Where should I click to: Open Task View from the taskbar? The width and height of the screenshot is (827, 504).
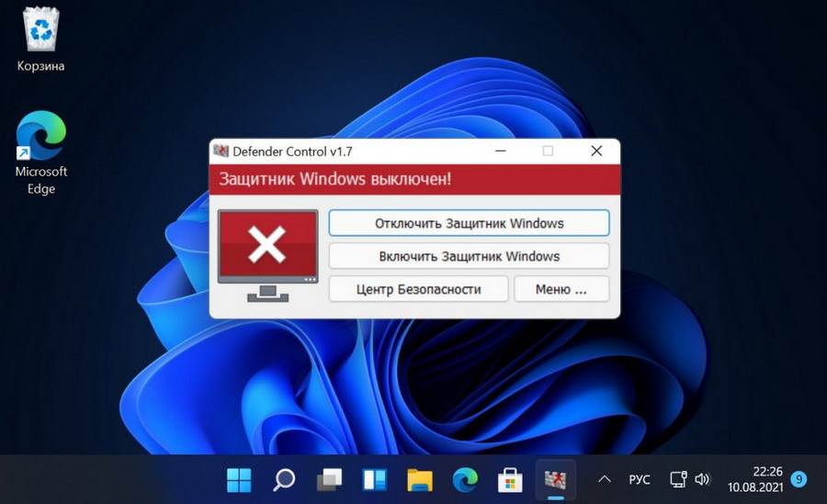point(329,479)
